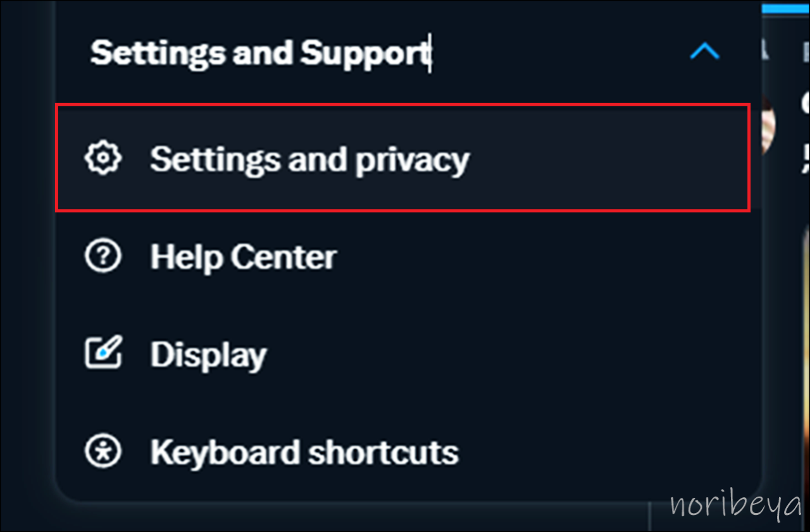Click the gear icon for Settings and privacy
The width and height of the screenshot is (810, 532).
coord(103,158)
